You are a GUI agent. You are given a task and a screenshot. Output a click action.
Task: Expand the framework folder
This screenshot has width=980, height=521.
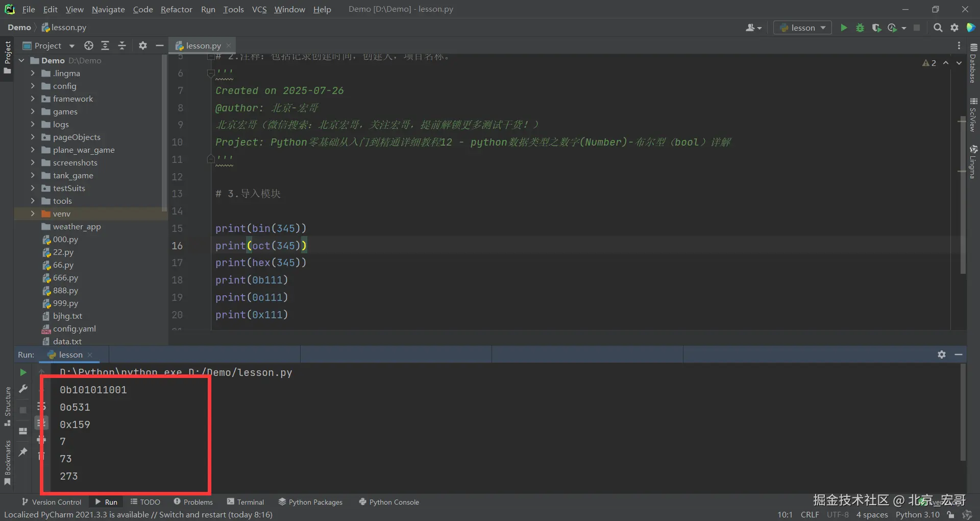pos(33,99)
